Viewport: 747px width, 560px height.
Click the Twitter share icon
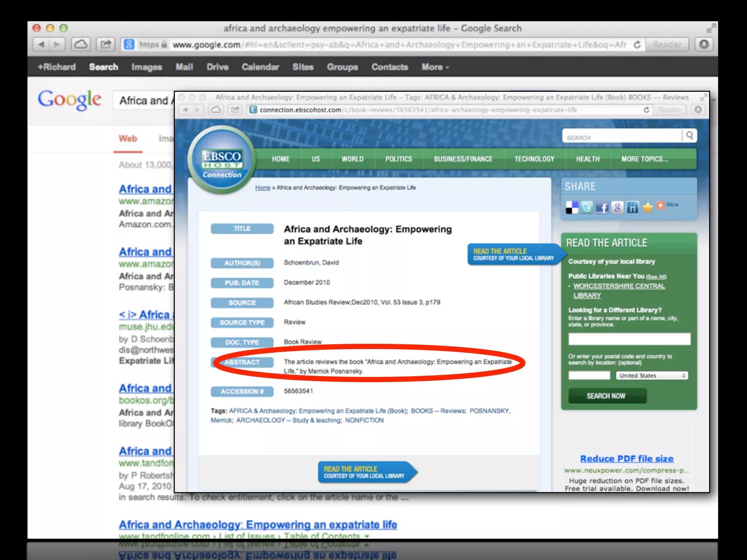click(587, 207)
